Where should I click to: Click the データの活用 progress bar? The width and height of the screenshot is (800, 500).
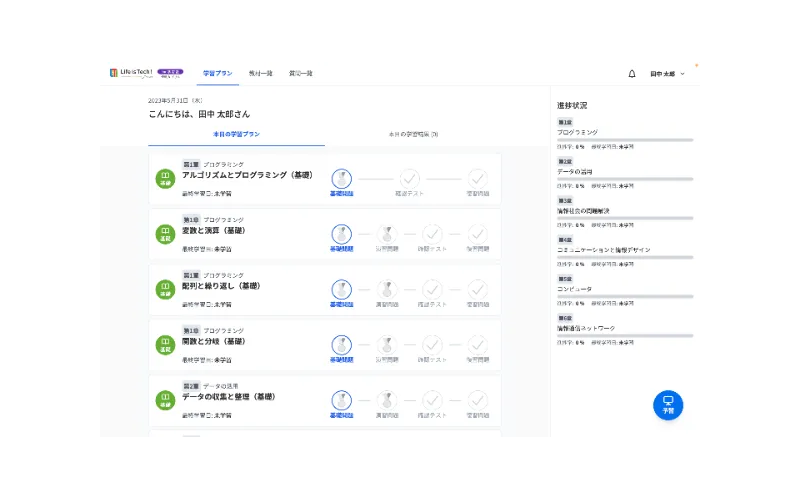pos(625,179)
